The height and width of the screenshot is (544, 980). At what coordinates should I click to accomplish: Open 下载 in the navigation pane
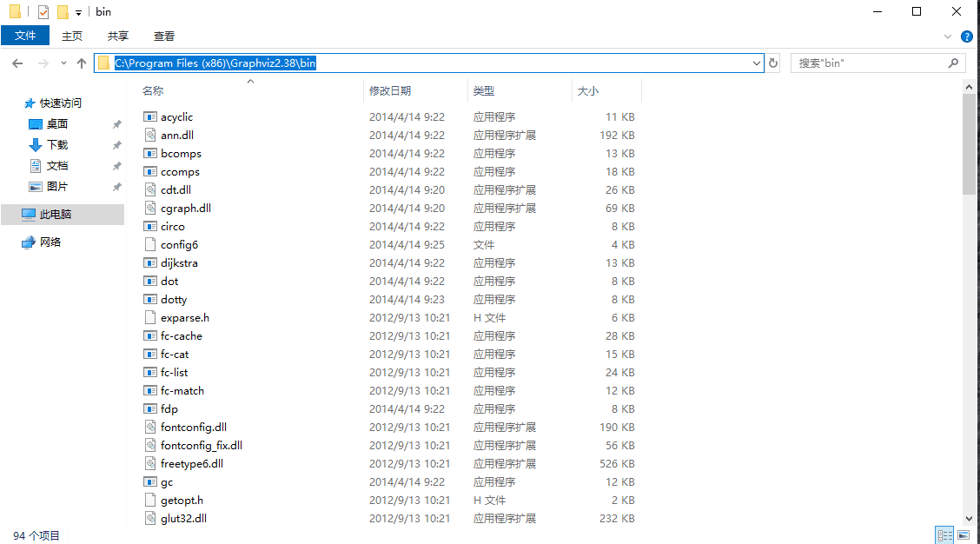pos(56,145)
